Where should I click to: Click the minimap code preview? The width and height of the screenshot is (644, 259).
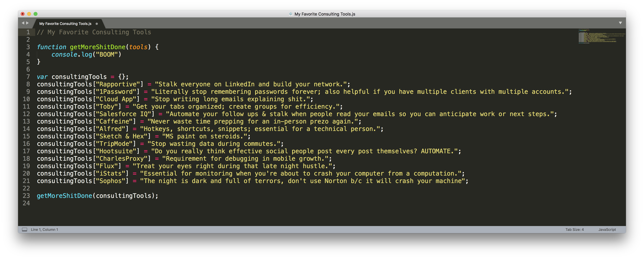[x=600, y=36]
